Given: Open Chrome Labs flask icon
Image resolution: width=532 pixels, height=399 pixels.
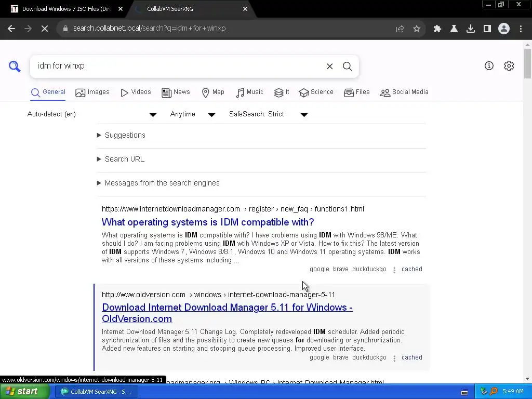Looking at the screenshot, I should tap(454, 29).
